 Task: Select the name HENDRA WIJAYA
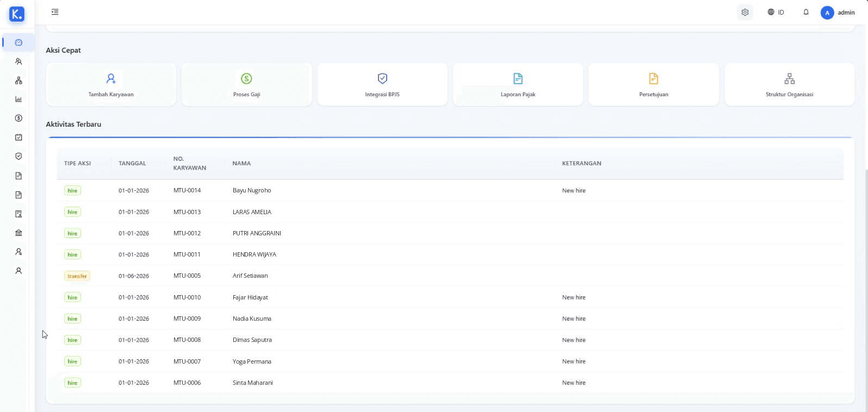click(255, 254)
